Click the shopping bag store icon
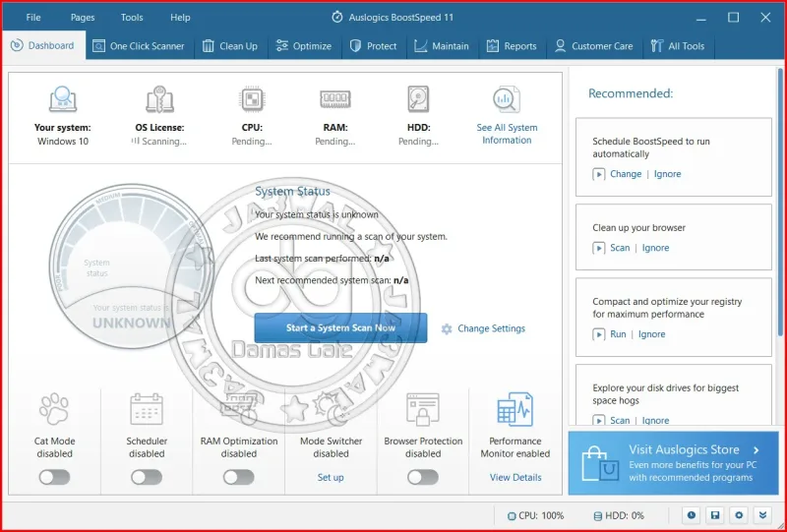The image size is (787, 532). coord(599,463)
